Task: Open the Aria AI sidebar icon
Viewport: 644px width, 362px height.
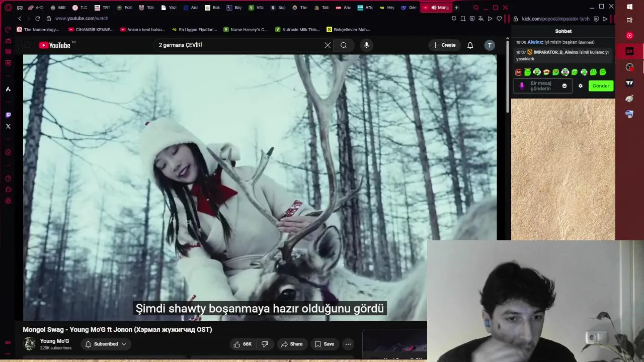Action: 8,89
